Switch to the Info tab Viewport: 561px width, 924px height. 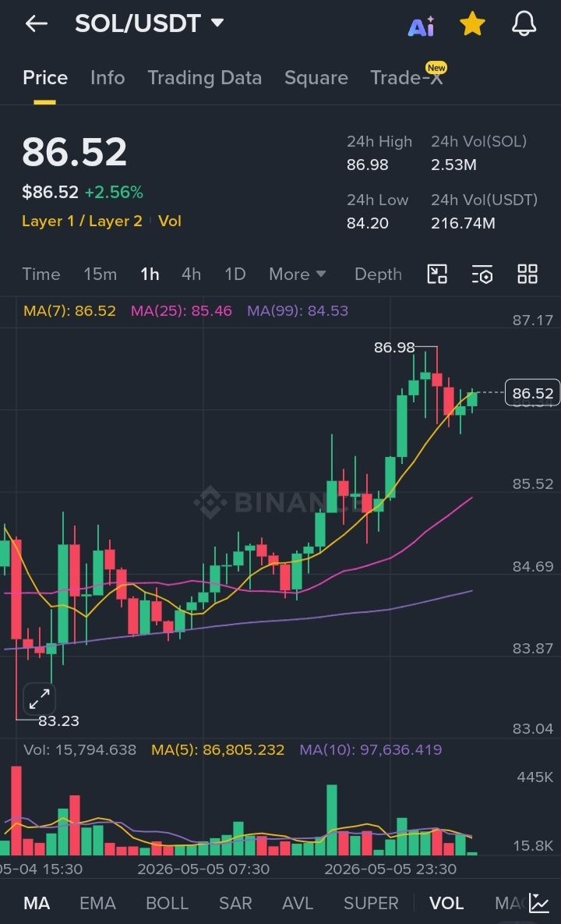[108, 78]
